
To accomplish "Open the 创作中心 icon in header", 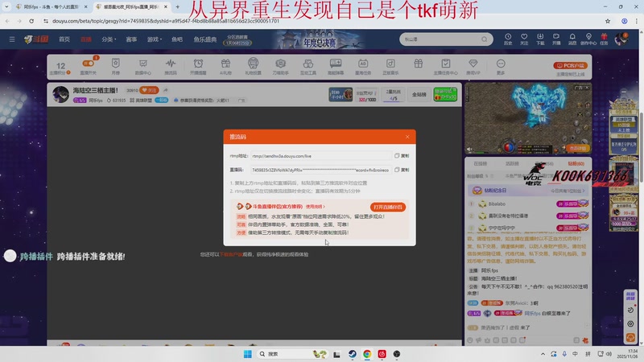I will point(588,39).
